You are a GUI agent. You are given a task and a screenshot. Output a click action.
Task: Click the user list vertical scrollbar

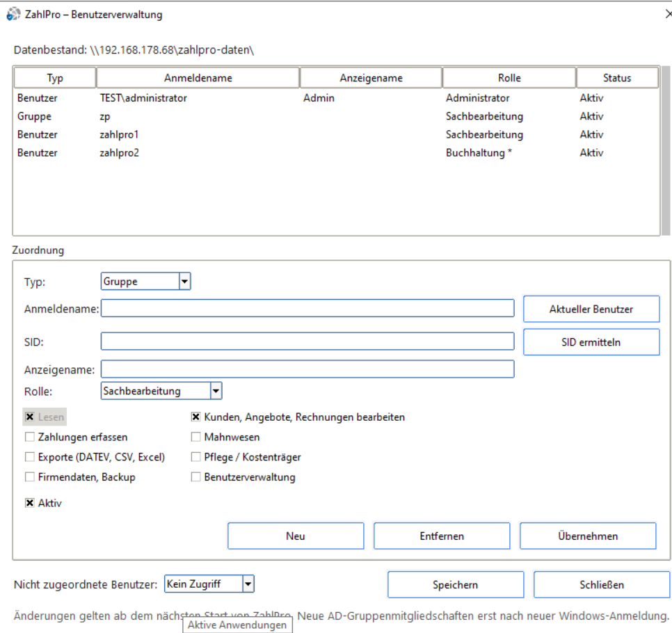pyautogui.click(x=665, y=151)
